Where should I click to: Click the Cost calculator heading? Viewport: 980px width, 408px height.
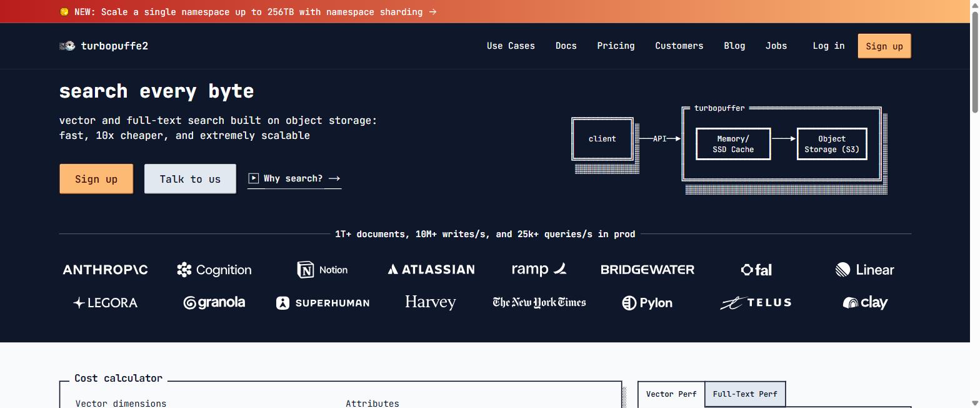pos(118,378)
